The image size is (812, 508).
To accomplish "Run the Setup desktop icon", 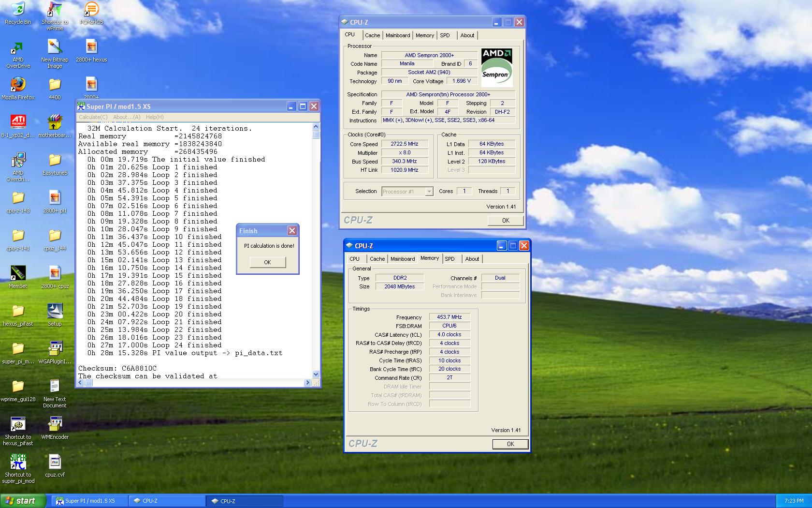I will (55, 315).
